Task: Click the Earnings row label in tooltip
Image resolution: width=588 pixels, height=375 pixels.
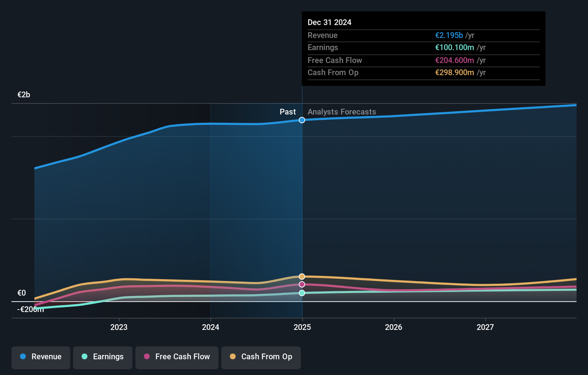Action: (323, 47)
